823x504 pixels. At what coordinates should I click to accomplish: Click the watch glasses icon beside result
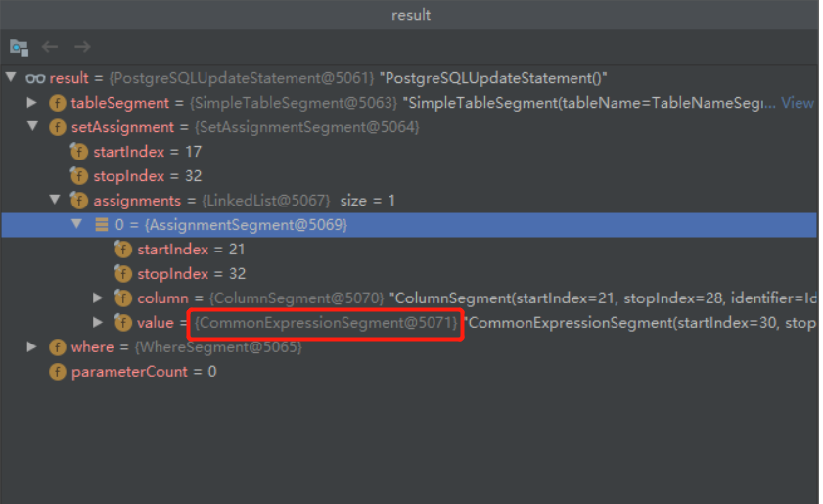(x=35, y=78)
